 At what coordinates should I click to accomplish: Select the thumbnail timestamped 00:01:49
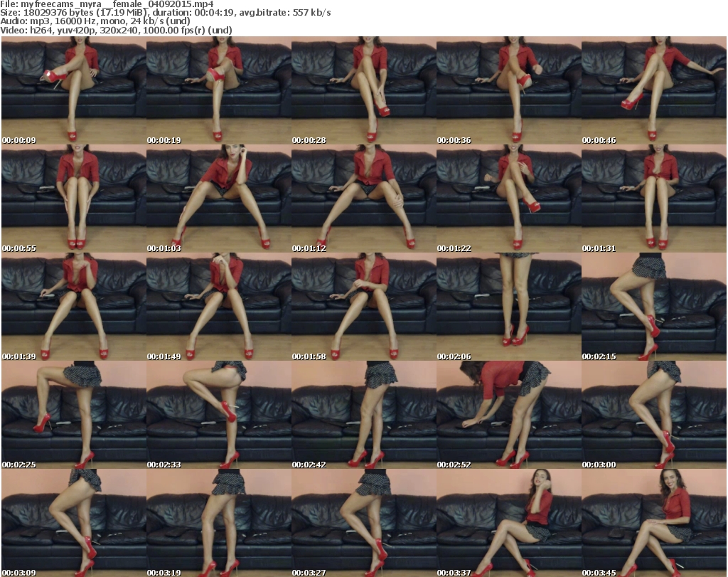tap(219, 307)
